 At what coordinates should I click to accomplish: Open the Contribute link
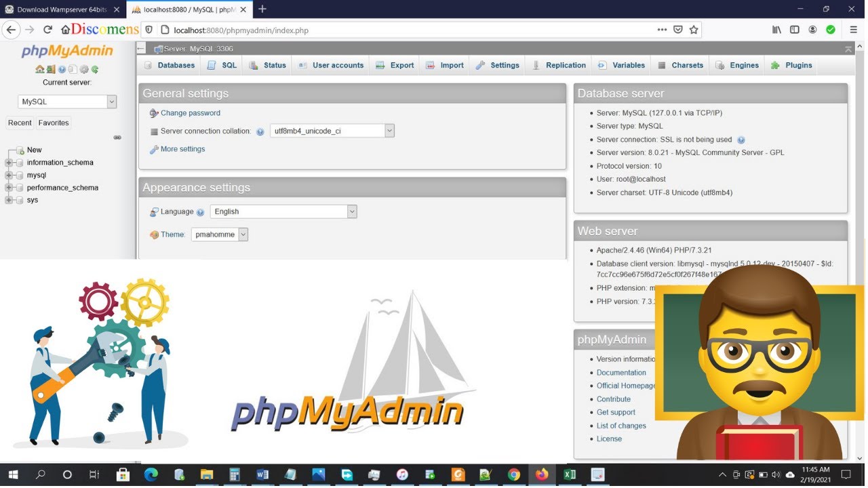(x=614, y=399)
